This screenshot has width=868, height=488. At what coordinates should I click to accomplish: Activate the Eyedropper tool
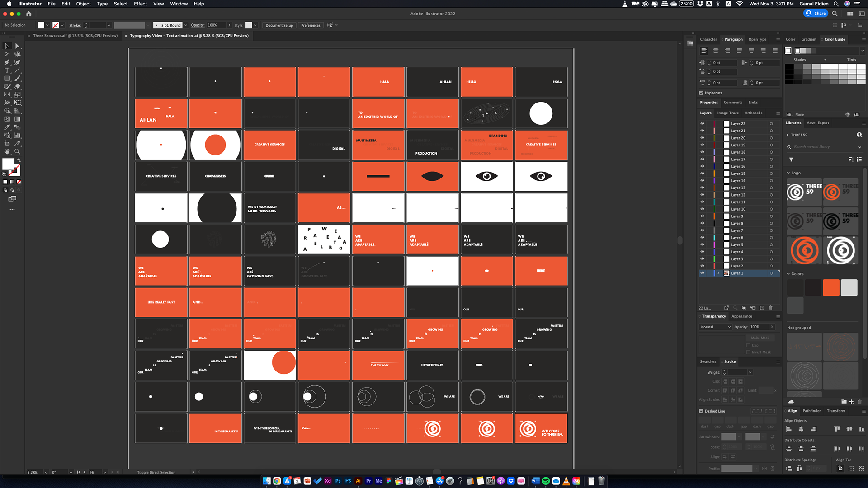(x=7, y=127)
